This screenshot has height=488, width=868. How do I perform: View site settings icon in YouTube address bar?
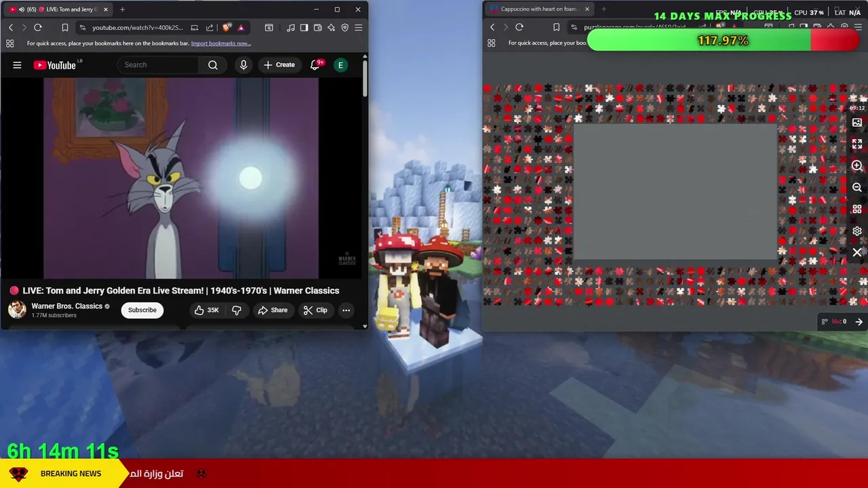(82, 28)
